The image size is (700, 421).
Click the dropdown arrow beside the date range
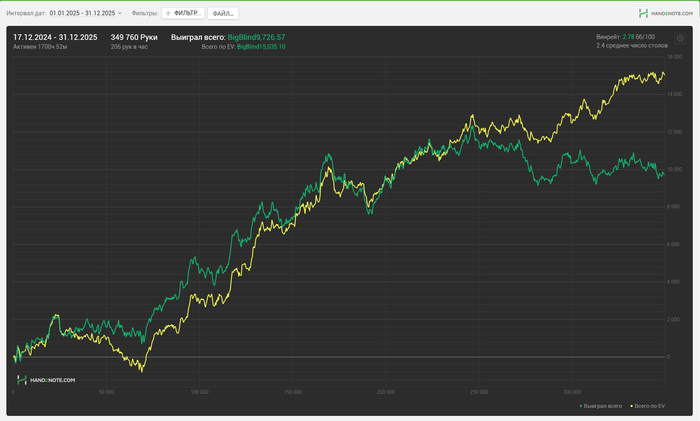[x=120, y=14]
